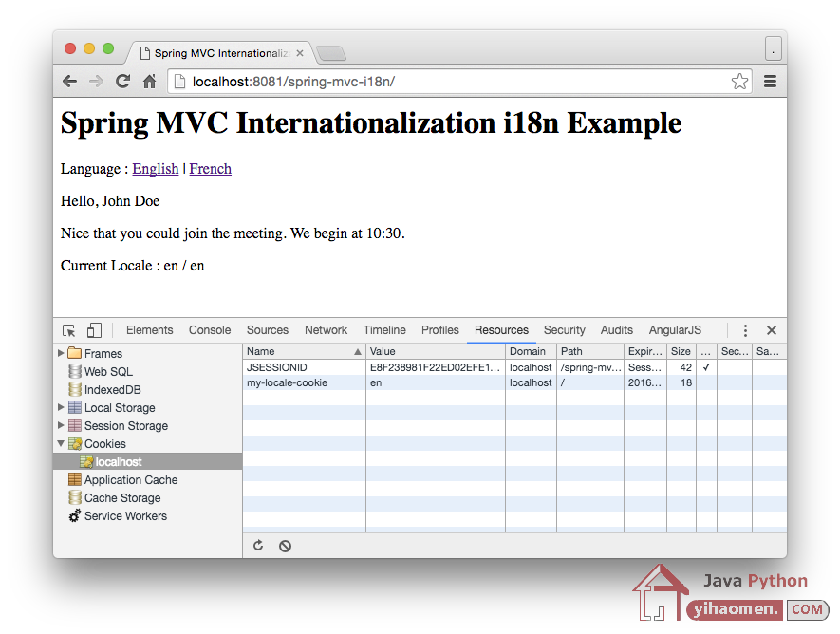This screenshot has width=840, height=634.
Task: Click the IndexedDB database icon
Action: 75,389
